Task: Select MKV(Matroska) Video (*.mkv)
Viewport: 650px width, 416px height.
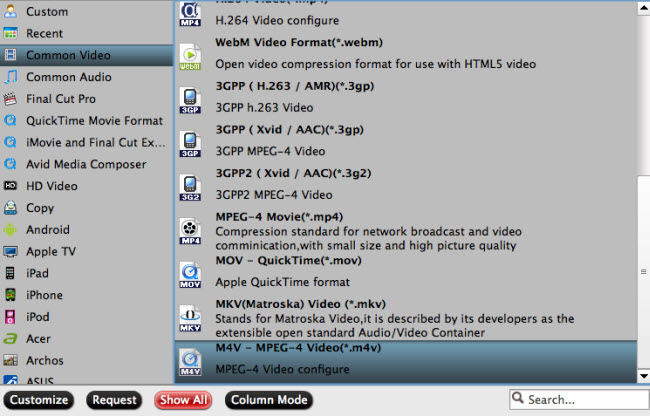Action: 406,319
